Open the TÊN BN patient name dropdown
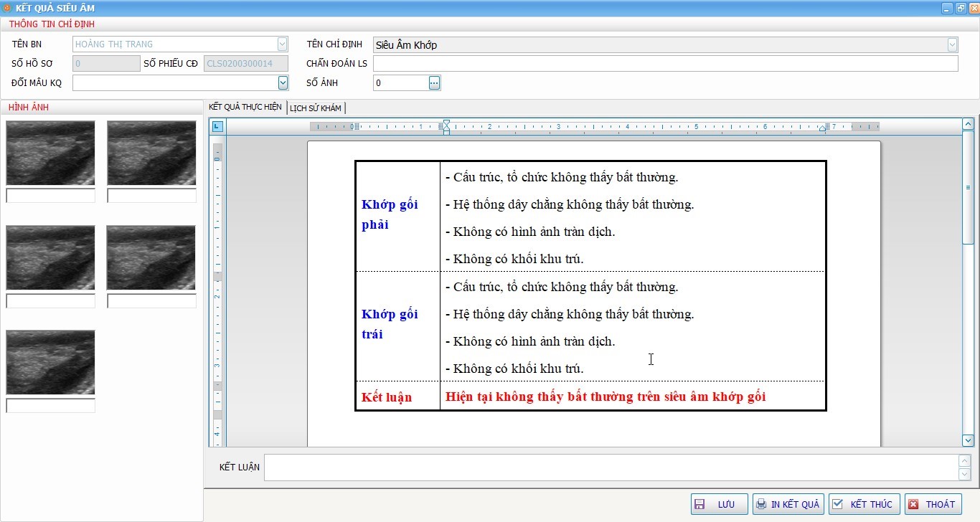 283,44
